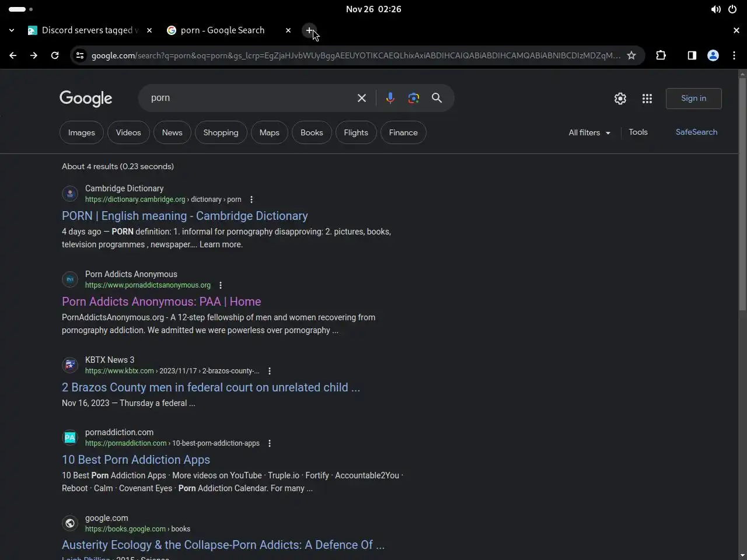747x560 pixels.
Task: Close the Google Search tab
Action: pyautogui.click(x=288, y=30)
